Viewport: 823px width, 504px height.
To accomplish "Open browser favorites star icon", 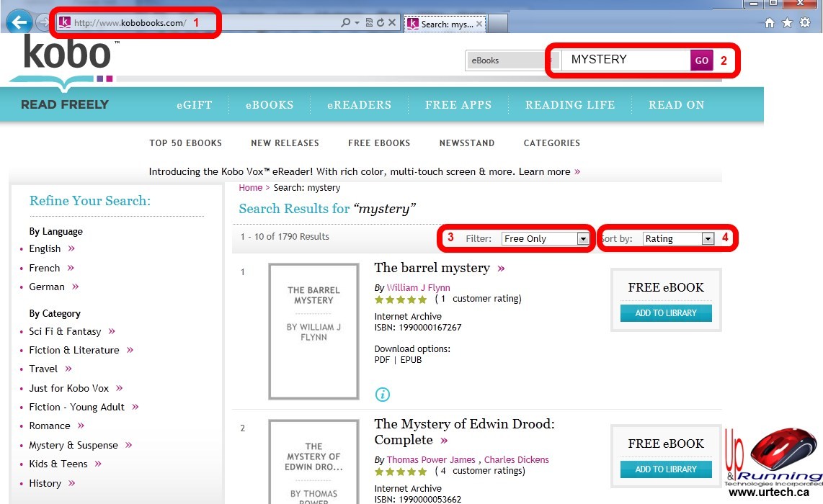I will (787, 23).
